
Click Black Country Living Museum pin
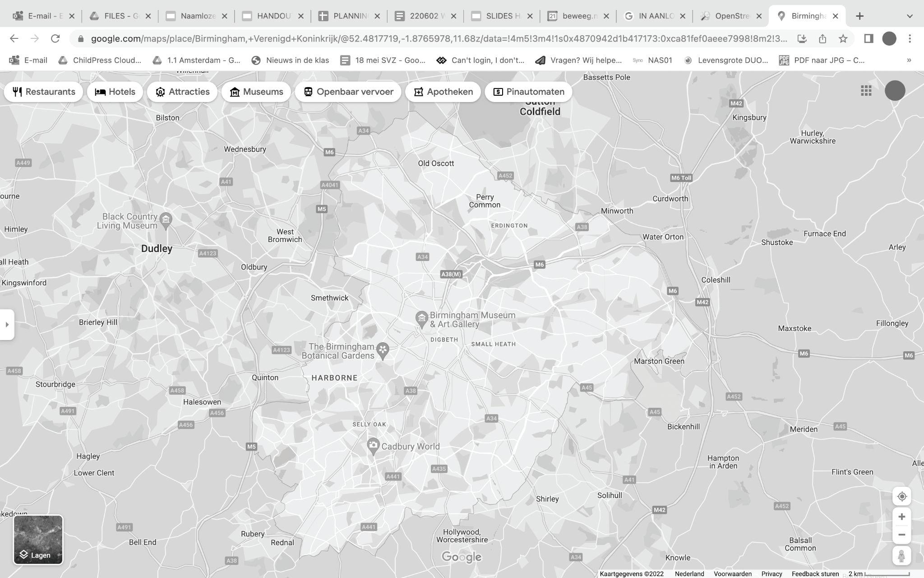166,220
